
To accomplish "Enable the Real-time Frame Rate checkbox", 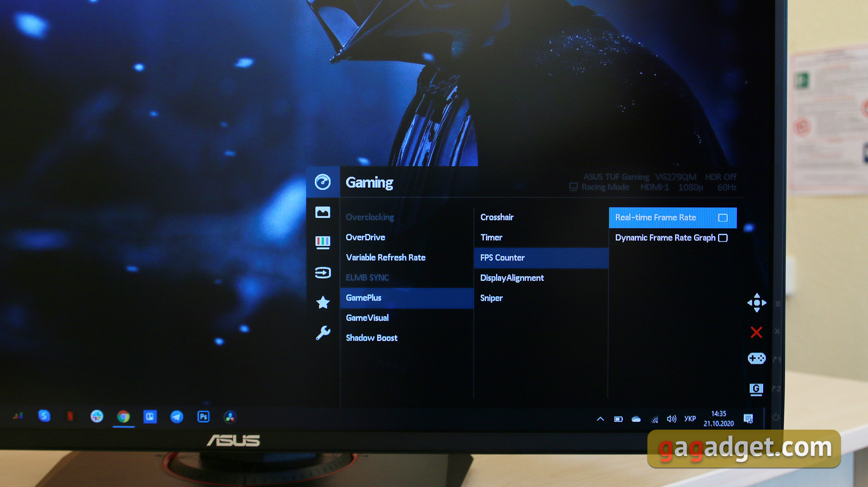I will click(x=723, y=218).
